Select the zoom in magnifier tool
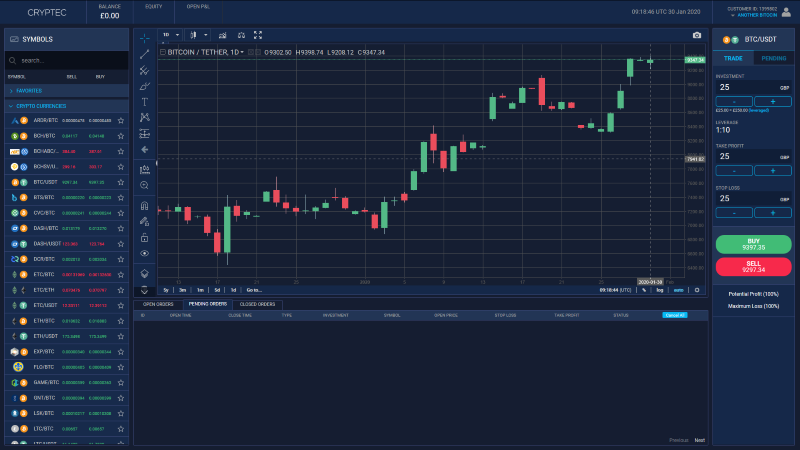 (x=145, y=185)
